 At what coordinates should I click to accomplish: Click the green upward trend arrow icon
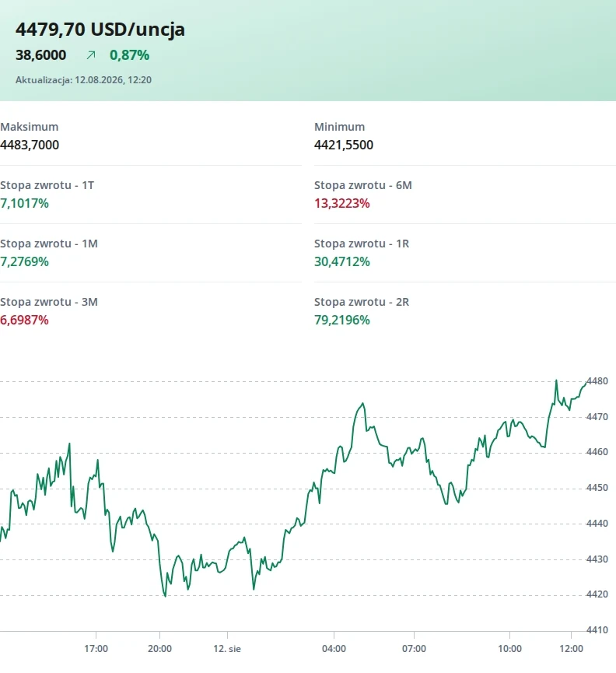[90, 55]
